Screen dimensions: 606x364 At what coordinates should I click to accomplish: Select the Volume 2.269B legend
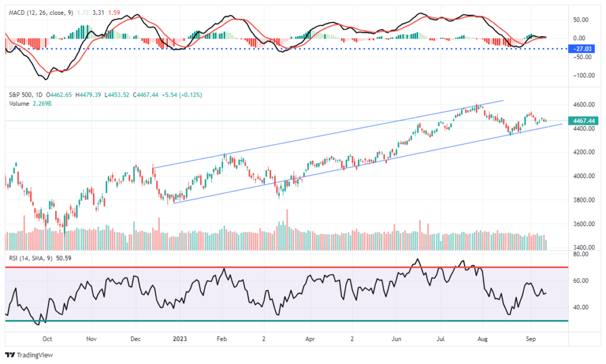pos(30,104)
